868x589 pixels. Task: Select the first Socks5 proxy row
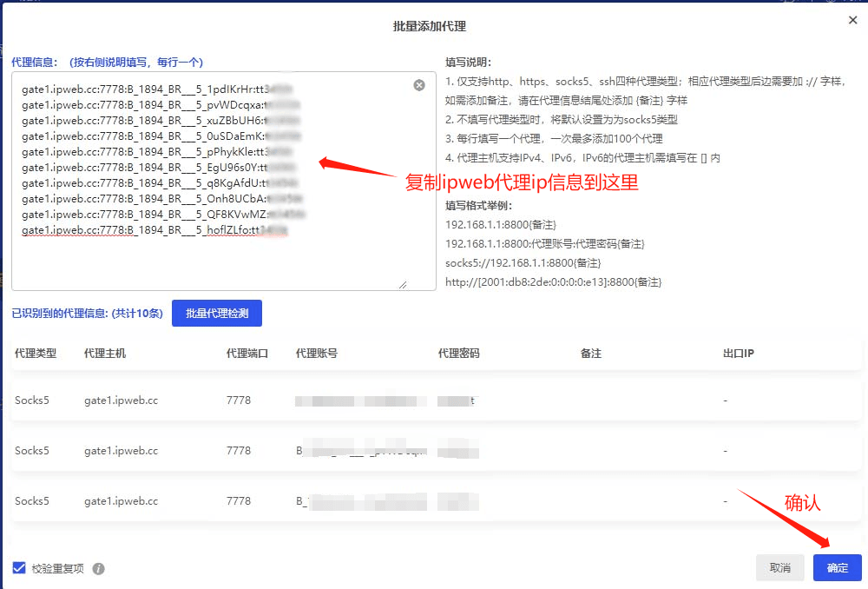[32, 400]
